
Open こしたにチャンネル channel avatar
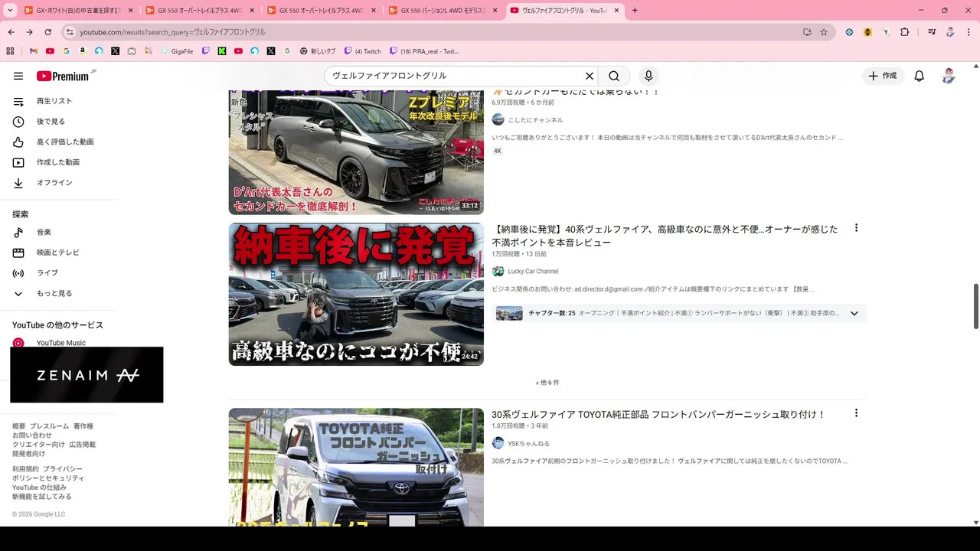coord(498,119)
